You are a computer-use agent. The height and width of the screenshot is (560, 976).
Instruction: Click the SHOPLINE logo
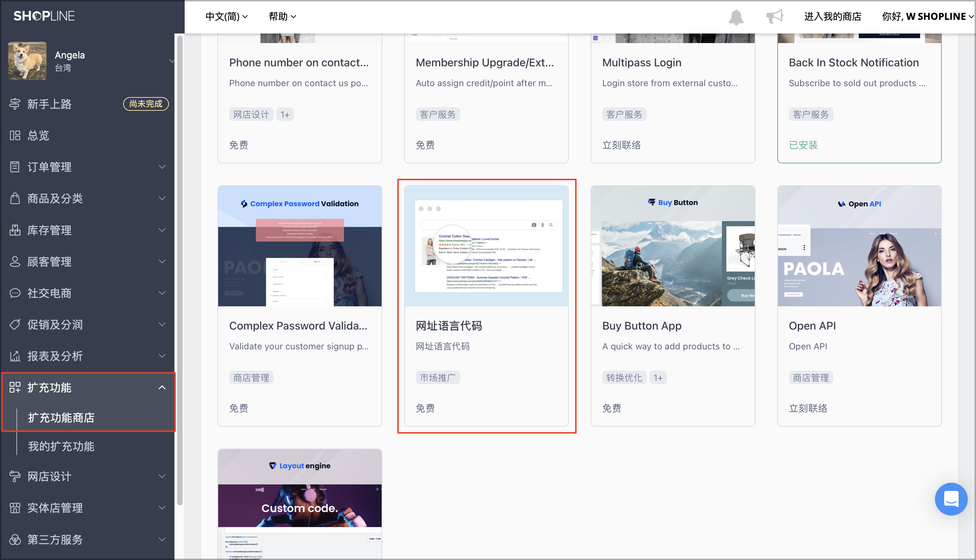pos(44,16)
